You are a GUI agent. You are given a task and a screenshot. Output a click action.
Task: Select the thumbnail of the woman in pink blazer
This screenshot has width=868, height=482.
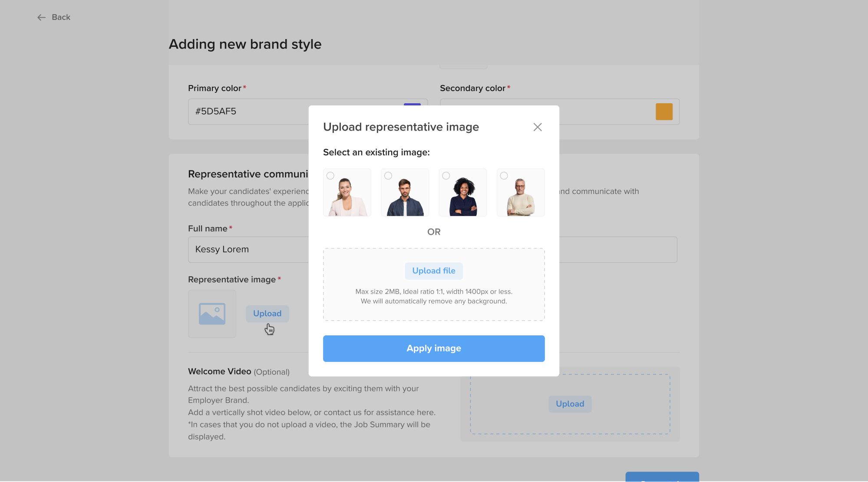click(x=347, y=195)
